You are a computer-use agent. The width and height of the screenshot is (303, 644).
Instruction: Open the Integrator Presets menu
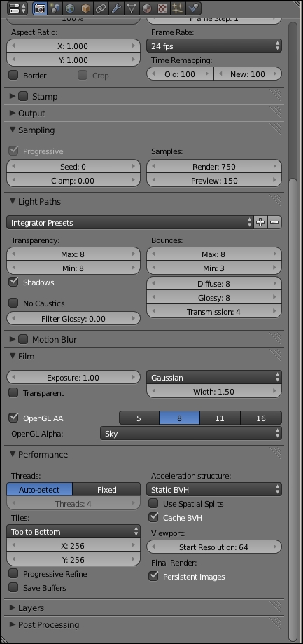pyautogui.click(x=130, y=223)
